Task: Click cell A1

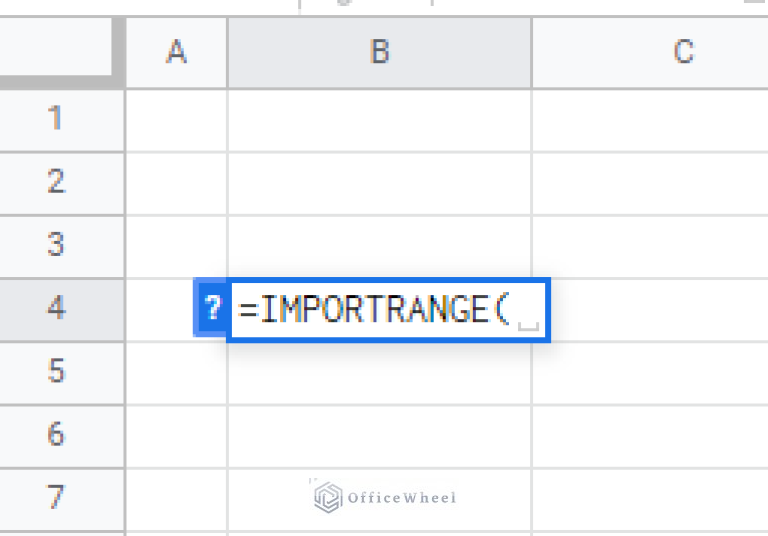Action: [x=177, y=119]
